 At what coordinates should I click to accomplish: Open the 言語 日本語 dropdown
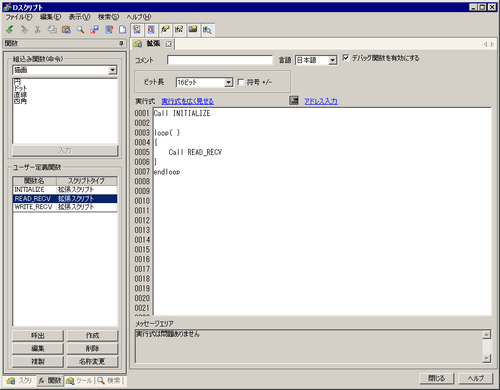[x=332, y=60]
